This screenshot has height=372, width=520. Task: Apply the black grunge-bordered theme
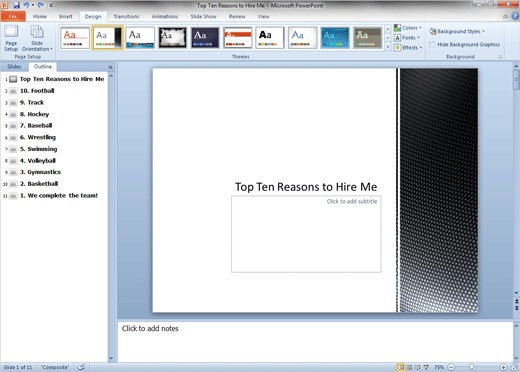(172, 38)
